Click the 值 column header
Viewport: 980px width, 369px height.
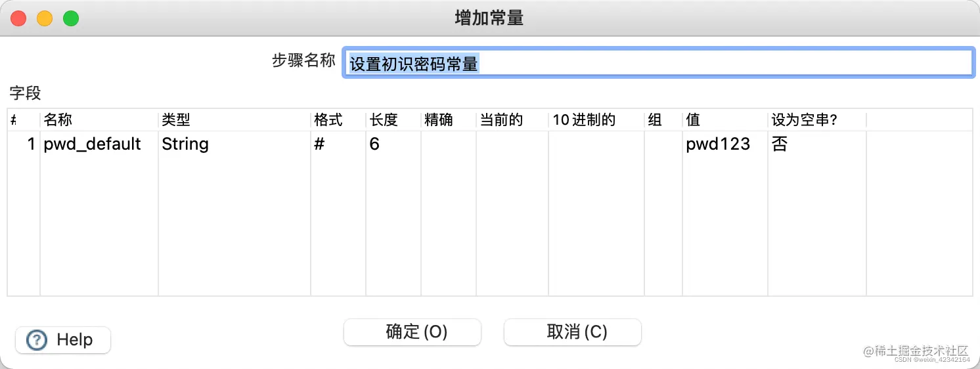click(x=725, y=120)
